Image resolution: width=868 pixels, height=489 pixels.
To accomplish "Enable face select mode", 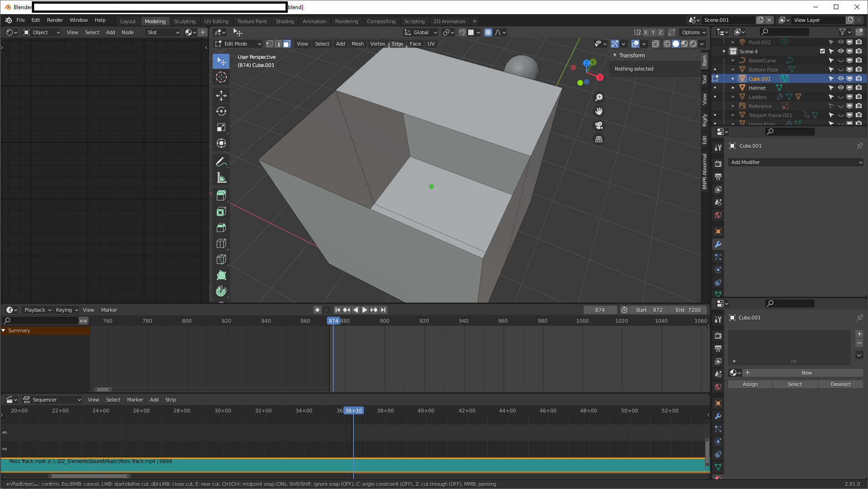I will pos(287,44).
